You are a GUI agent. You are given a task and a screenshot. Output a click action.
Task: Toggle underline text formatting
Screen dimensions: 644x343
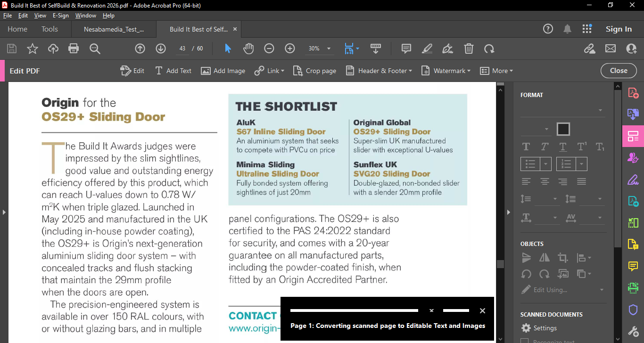point(562,147)
